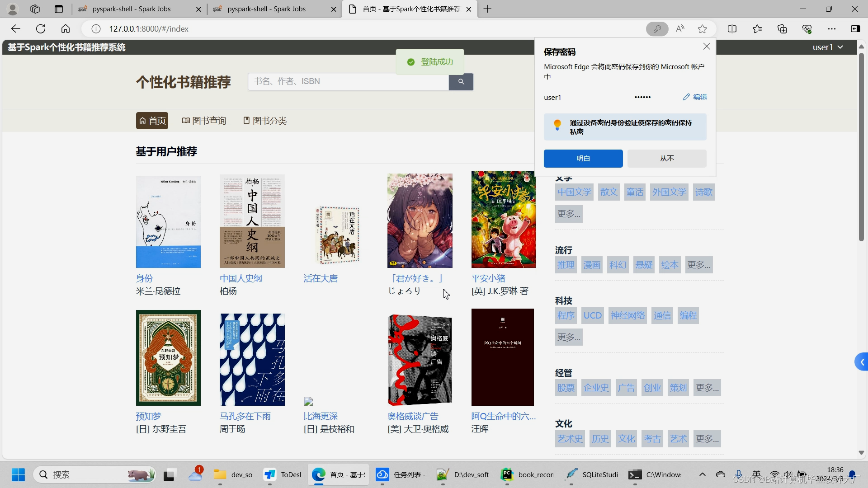The width and height of the screenshot is (868, 488).
Task: Open the 中国人史纲 book link
Action: [241, 278]
